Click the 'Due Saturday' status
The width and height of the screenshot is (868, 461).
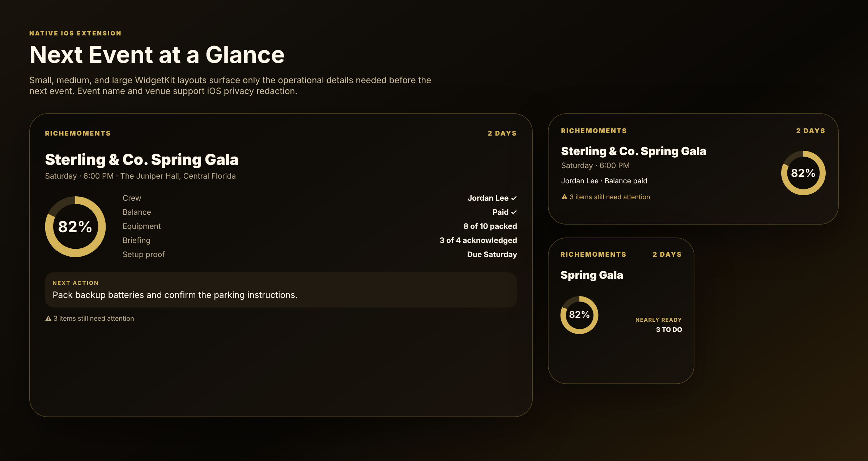[492, 255]
